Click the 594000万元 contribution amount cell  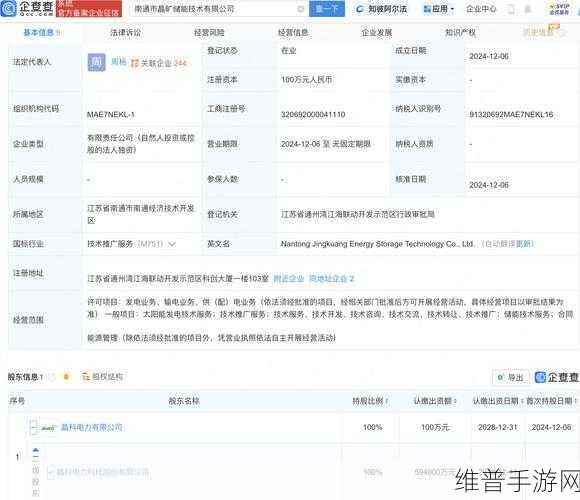pyautogui.click(x=435, y=472)
